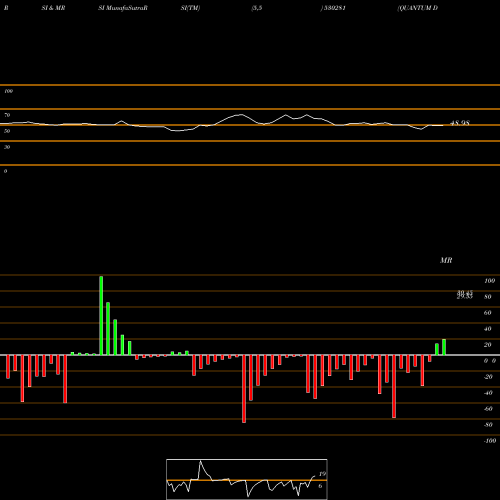Click the last green bar of the MR histogram
This screenshot has height=500, width=500.
click(444, 347)
